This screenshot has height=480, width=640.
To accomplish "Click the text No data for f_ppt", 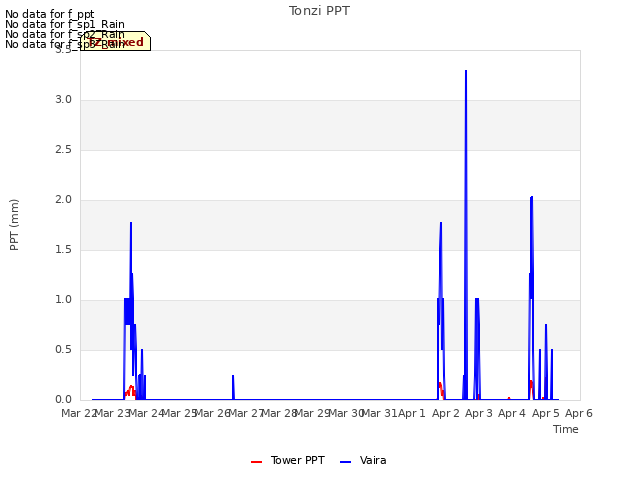I will click(x=50, y=14).
